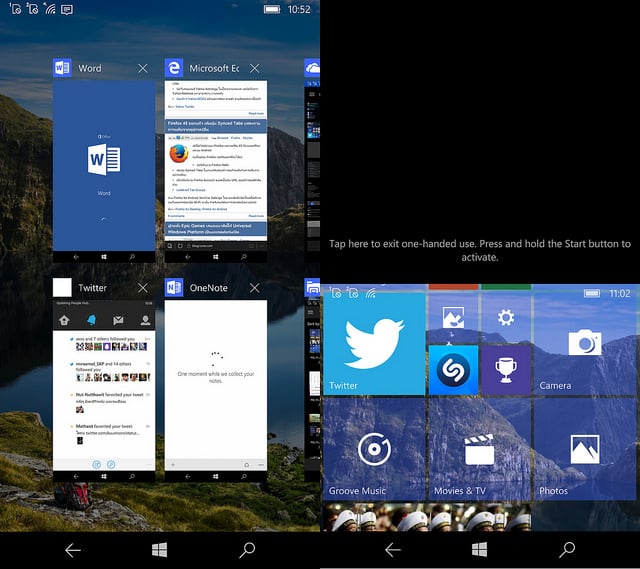Select the Twitter app preview thumbnail
The image size is (640, 569).
[104, 391]
